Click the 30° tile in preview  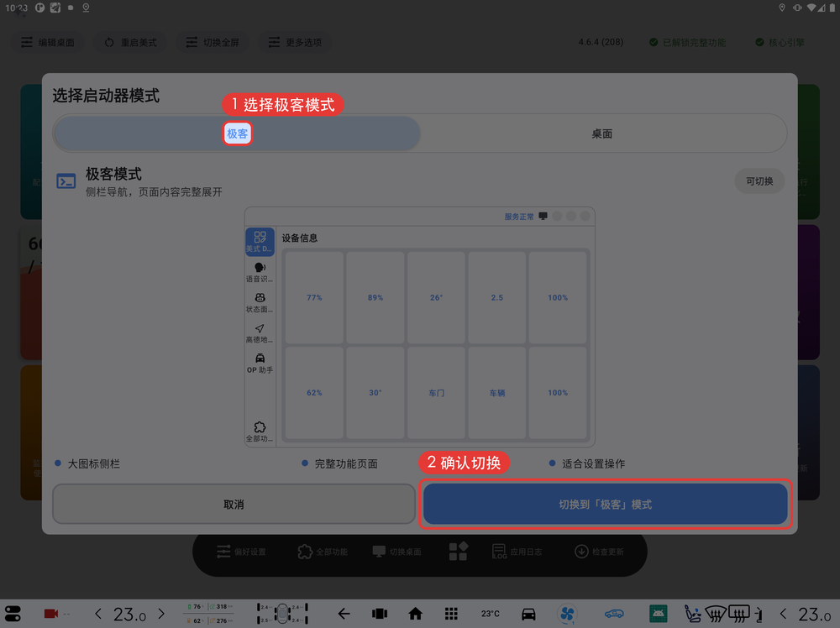coord(375,392)
